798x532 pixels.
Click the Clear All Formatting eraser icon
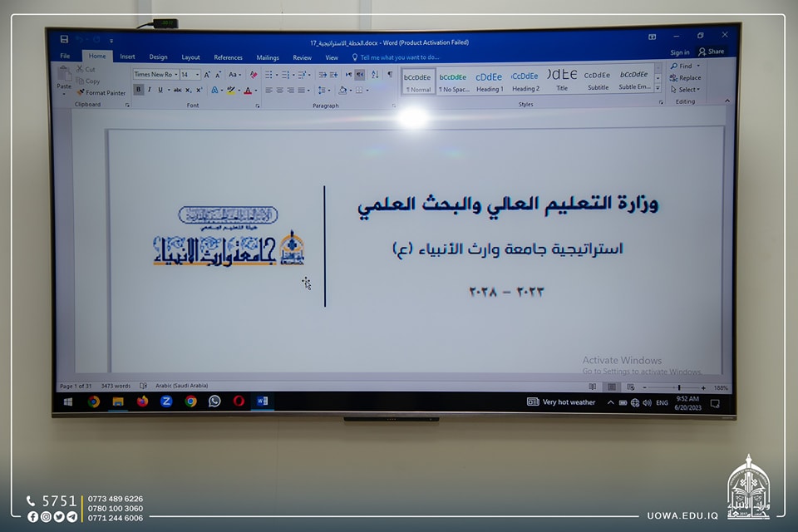coord(254,75)
